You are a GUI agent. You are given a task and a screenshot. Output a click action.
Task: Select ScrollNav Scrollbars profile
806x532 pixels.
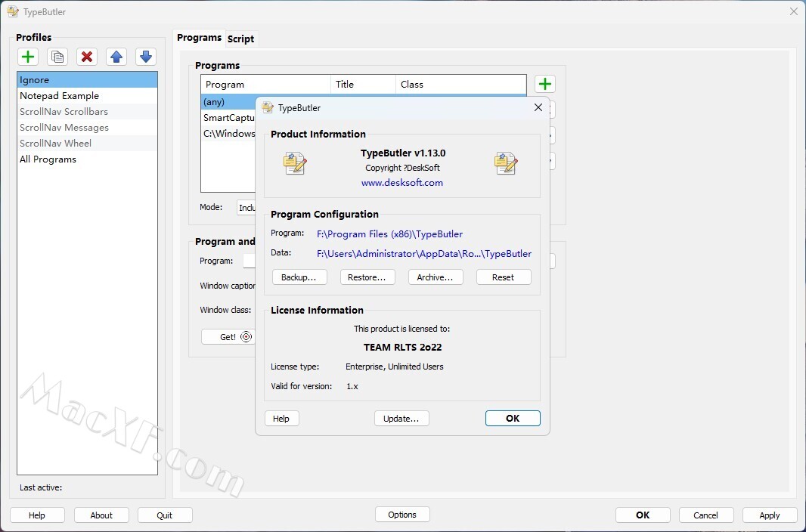88,111
